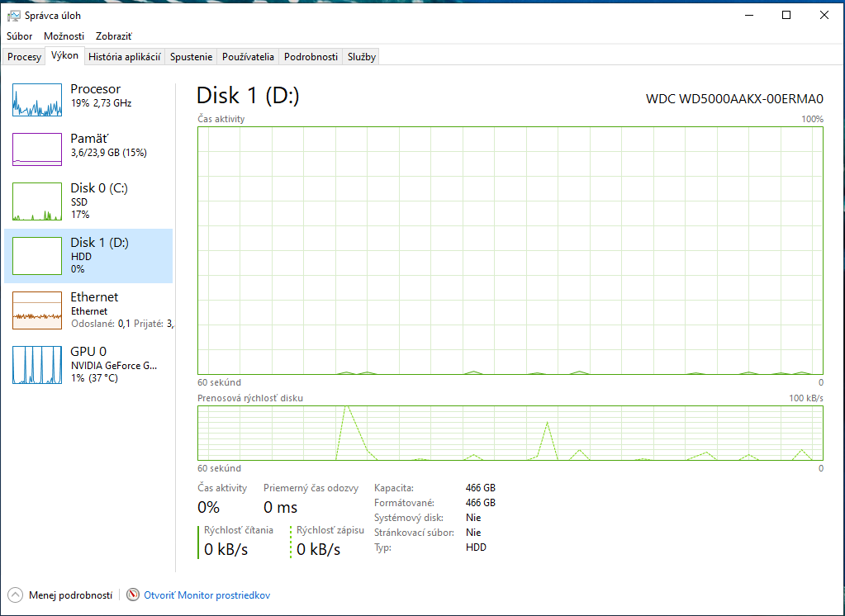Switch to the Podrobnosti tab
845x616 pixels.
coord(311,57)
